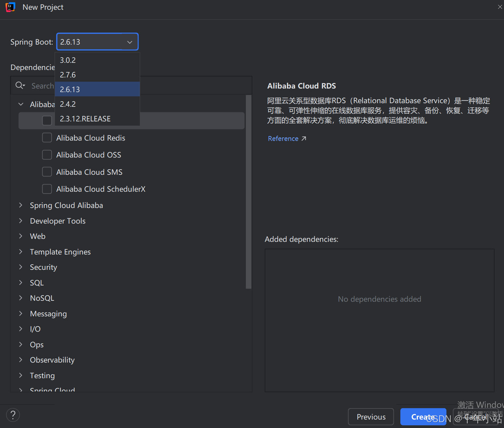
Task: Select Spring Boot version 2.6.13 option
Action: coord(98,89)
